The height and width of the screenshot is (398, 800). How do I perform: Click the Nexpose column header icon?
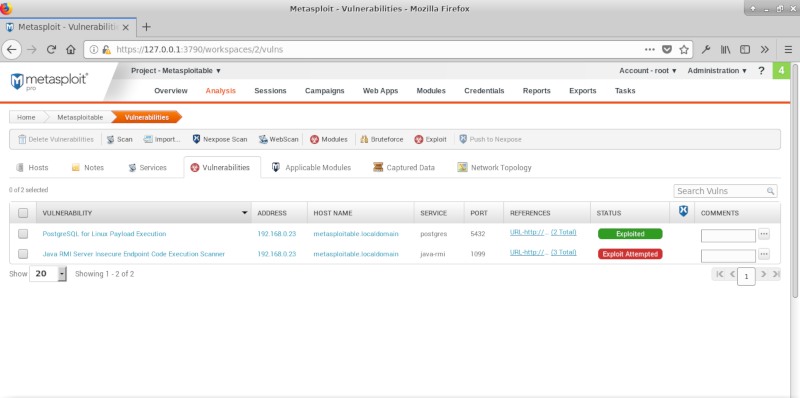coord(683,212)
